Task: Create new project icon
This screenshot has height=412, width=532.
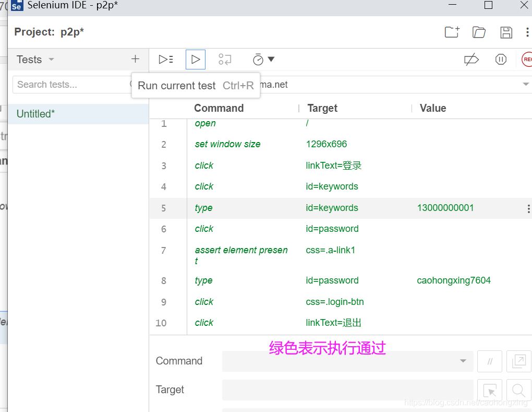Action: coord(452,32)
